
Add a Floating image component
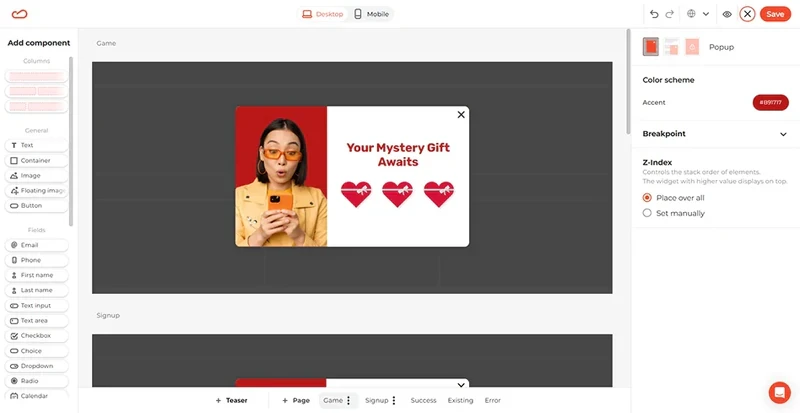[36, 190]
